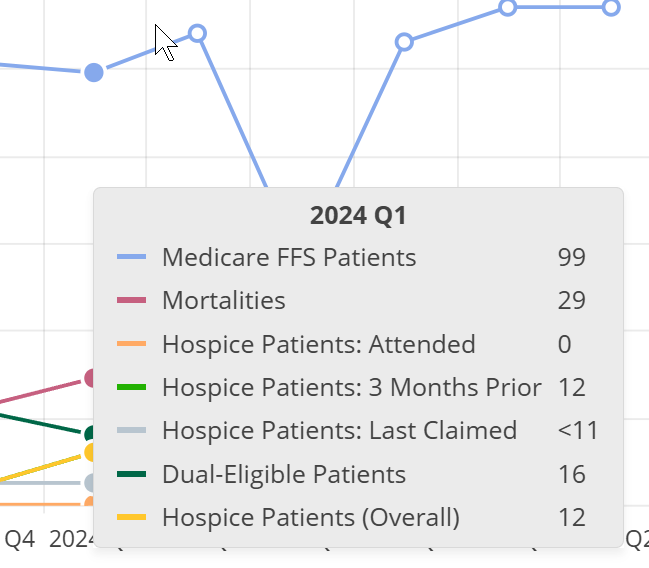The image size is (649, 568).
Task: Click the blue Medicare FFS Patients swatch
Action: tap(131, 257)
